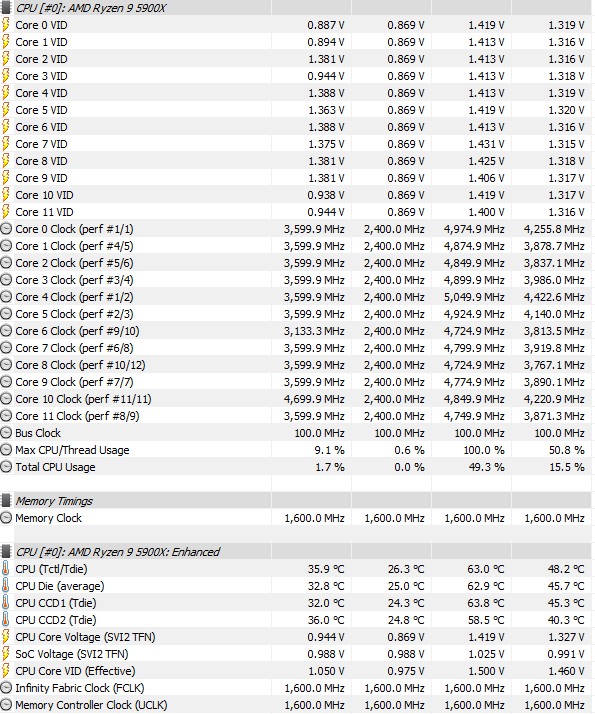This screenshot has height=714, width=595.
Task: Click the Ryzen 5900X Enhanced chip icon
Action: [6, 552]
